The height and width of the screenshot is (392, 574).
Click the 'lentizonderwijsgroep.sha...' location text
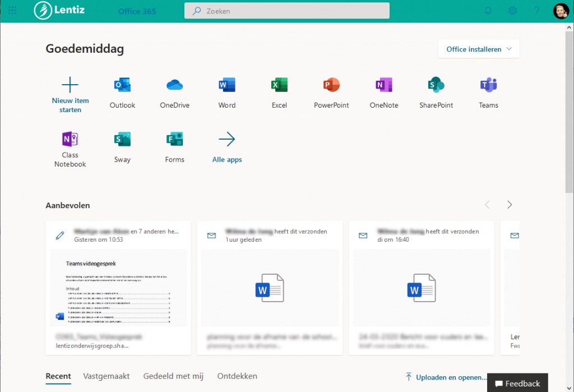[92, 345]
